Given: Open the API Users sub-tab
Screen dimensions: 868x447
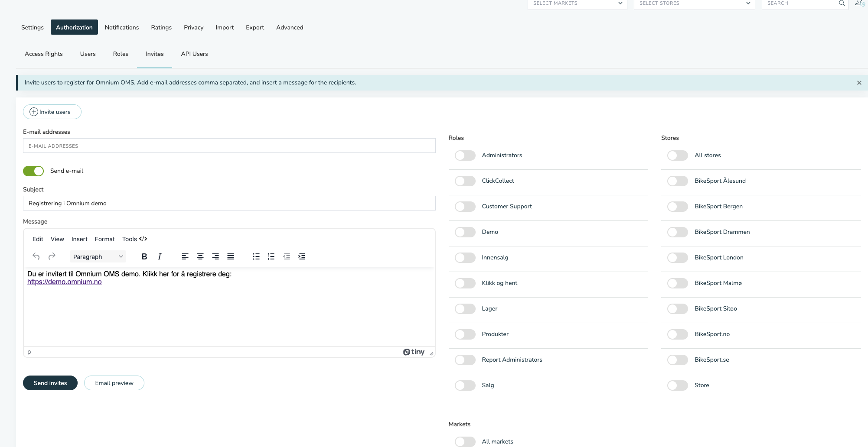Looking at the screenshot, I should click(195, 54).
